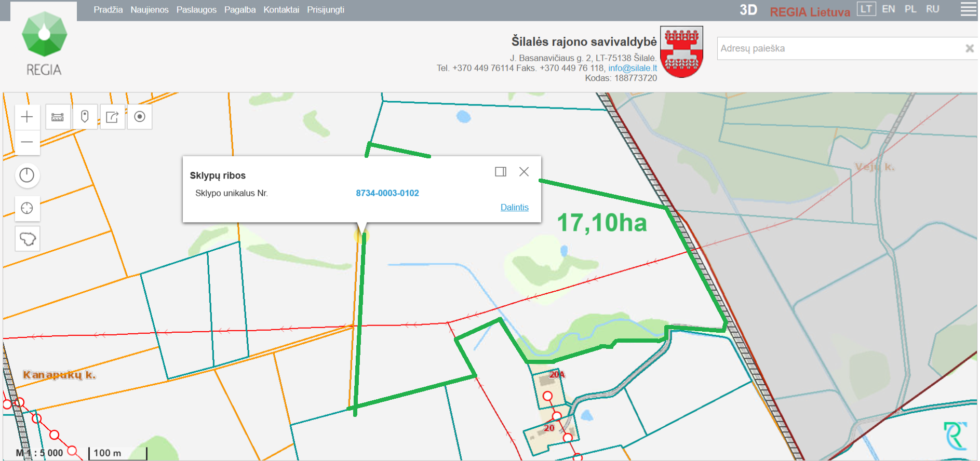Screen dimensions: 980x461
Task: Select the ruler measurement tool
Action: (58, 117)
